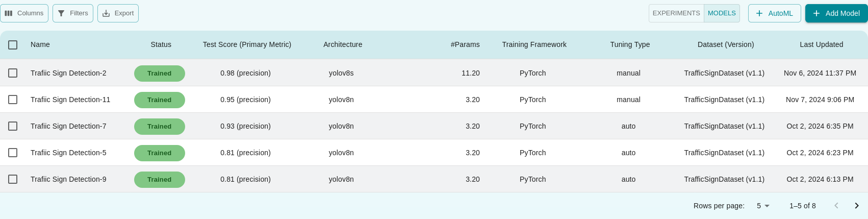Click the Trained status badge of Detection-11
Image resolution: width=868 pixels, height=219 pixels.
pyautogui.click(x=160, y=100)
